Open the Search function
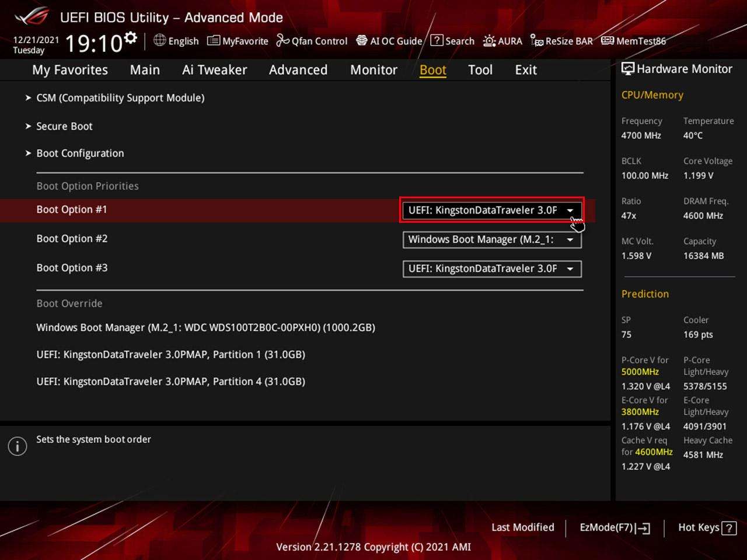 452,41
